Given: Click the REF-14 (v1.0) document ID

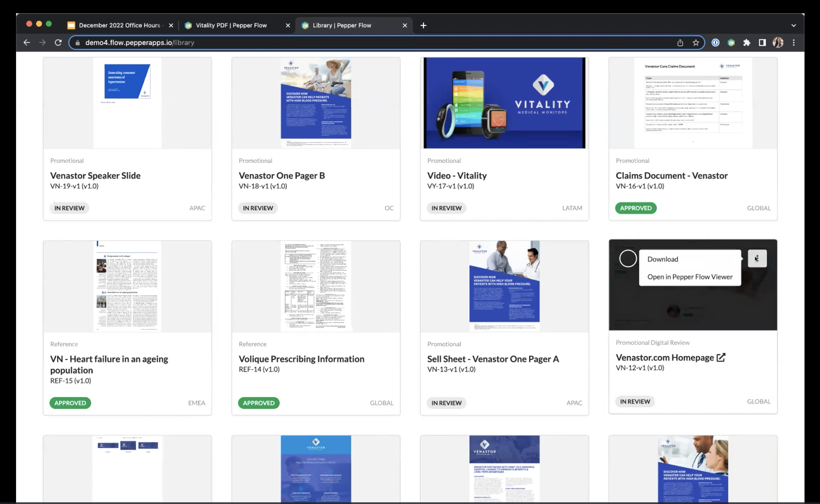Looking at the screenshot, I should click(x=259, y=369).
